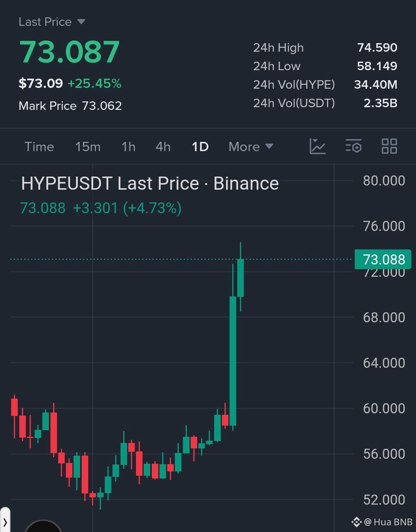416x532 pixels.
Task: Tap the 52.000 price axis label
Action: pos(384,500)
